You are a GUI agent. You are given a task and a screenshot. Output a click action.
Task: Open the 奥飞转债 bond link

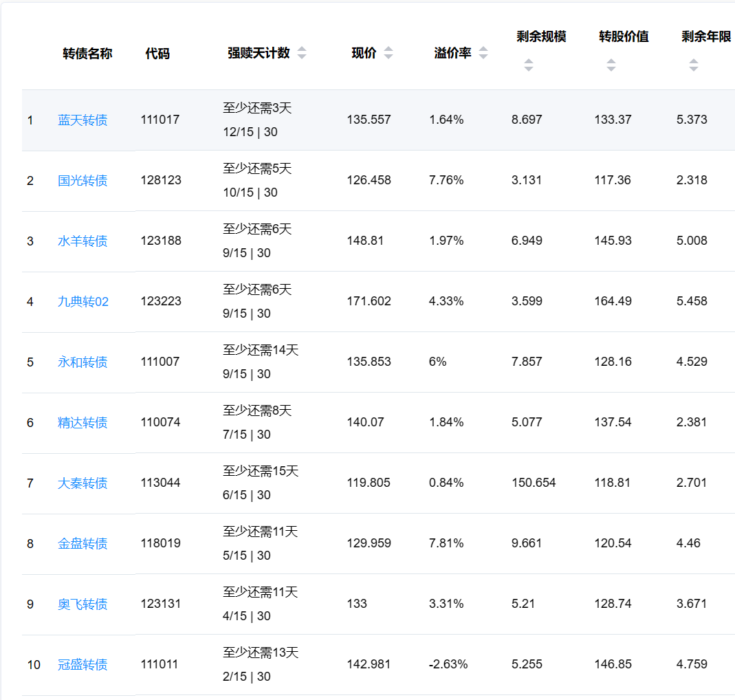[x=83, y=604]
